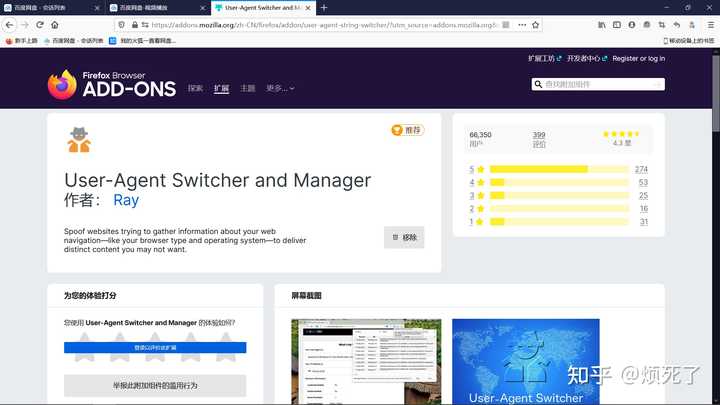Click the 274 five-star count
The height and width of the screenshot is (405, 720).
[641, 169]
